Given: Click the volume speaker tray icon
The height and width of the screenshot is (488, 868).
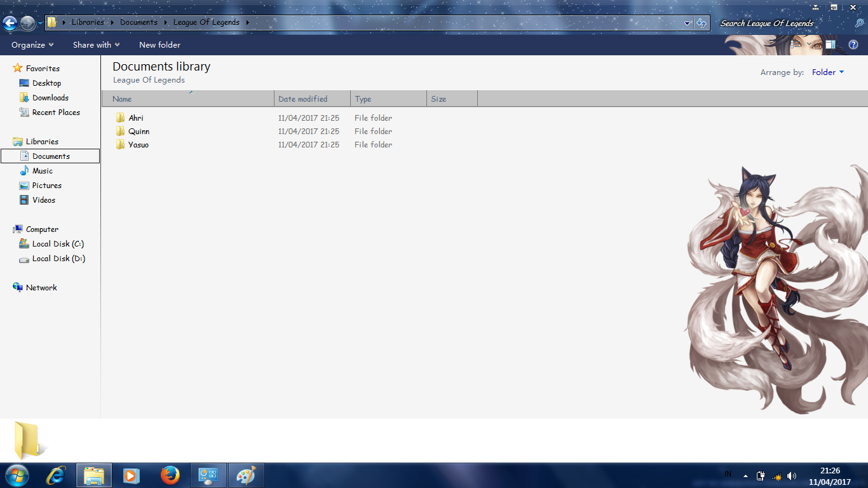Looking at the screenshot, I should click(792, 476).
